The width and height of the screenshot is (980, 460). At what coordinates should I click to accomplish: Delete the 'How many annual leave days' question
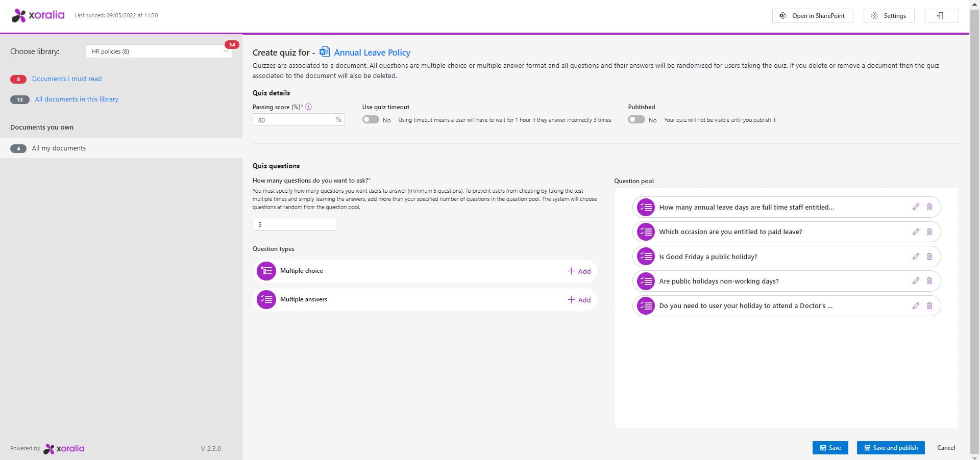(x=929, y=207)
